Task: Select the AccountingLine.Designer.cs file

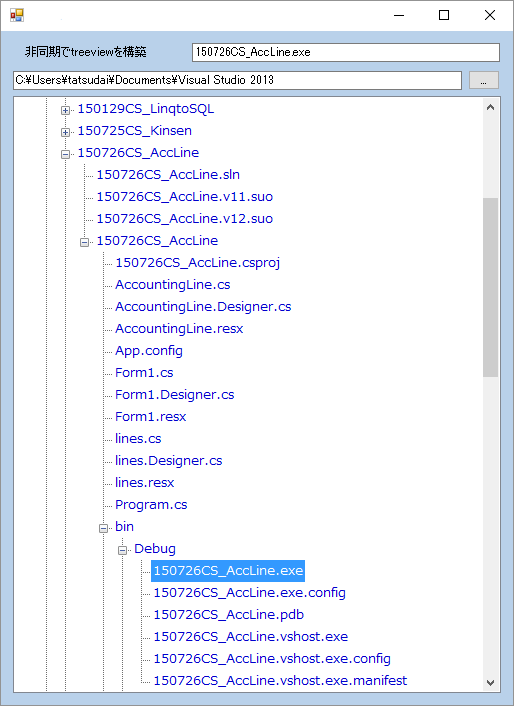Action: pos(203,307)
